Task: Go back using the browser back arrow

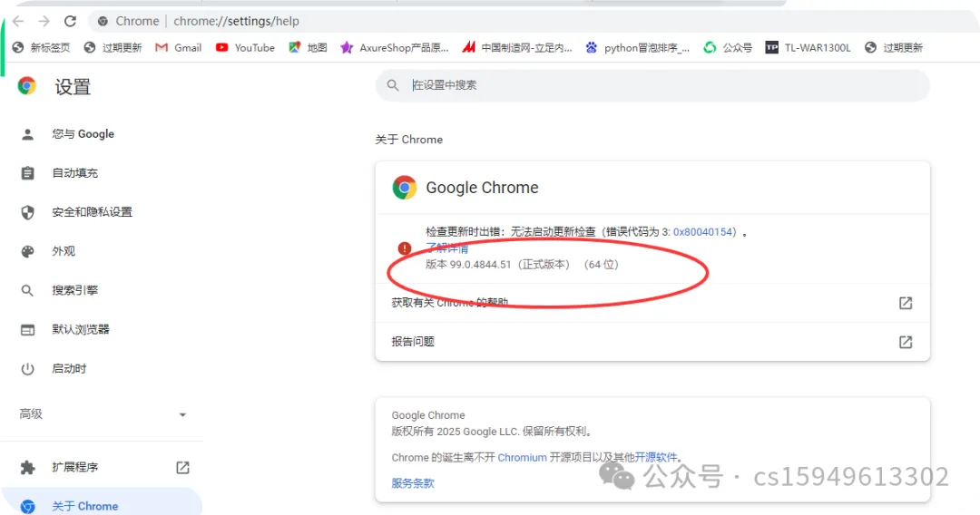Action: (18, 21)
